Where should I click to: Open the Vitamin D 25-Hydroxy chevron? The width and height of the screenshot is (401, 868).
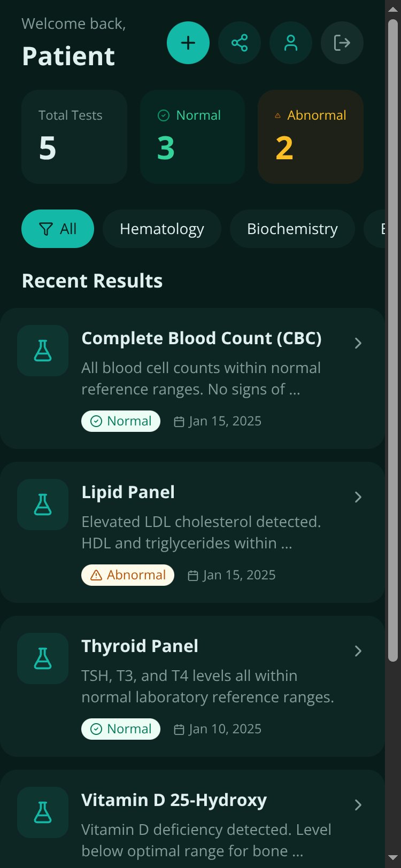click(358, 805)
